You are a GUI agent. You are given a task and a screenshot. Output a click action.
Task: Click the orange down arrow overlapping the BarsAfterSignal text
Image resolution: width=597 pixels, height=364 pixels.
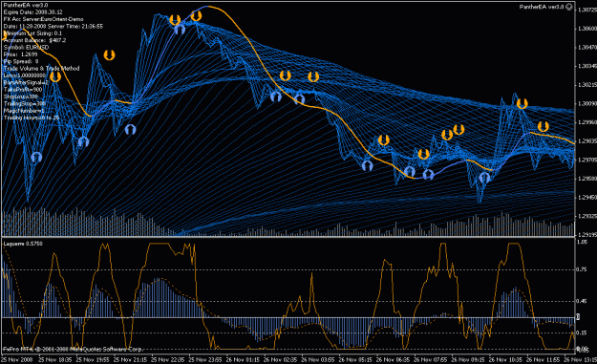point(55,76)
